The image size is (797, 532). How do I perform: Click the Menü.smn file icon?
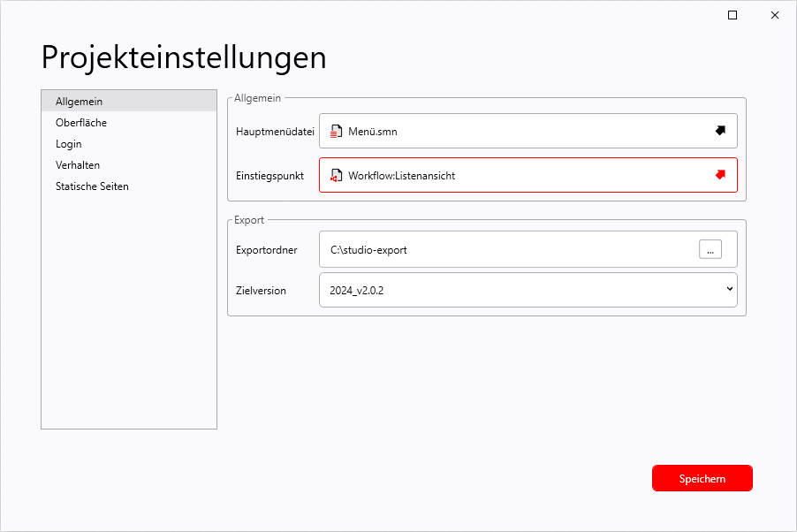336,132
